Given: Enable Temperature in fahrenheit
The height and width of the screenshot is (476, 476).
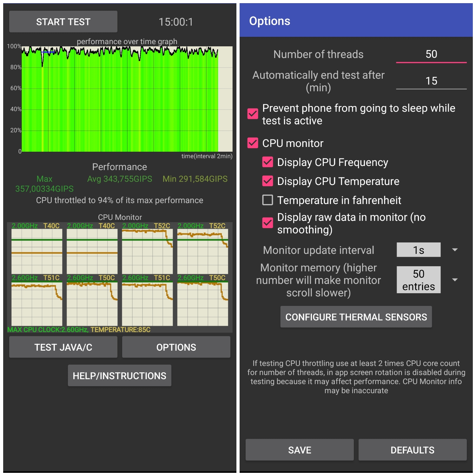Looking at the screenshot, I should 268,200.
